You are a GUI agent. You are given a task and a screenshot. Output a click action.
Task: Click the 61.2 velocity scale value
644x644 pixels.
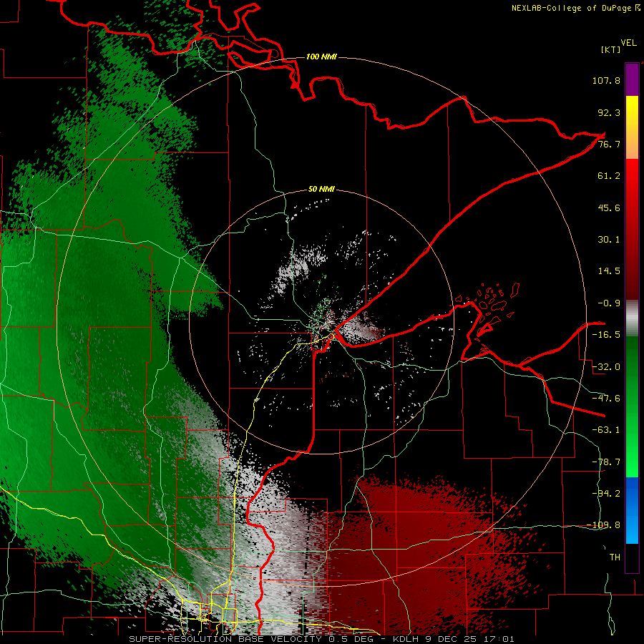[x=609, y=176]
